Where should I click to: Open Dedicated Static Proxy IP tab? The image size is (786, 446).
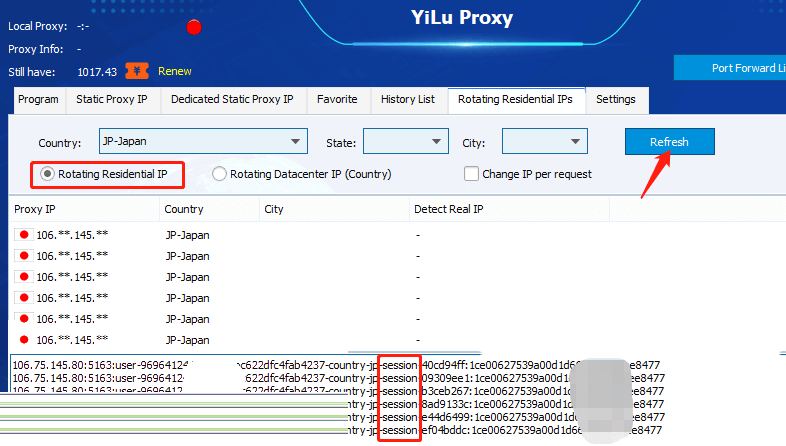pyautogui.click(x=232, y=99)
